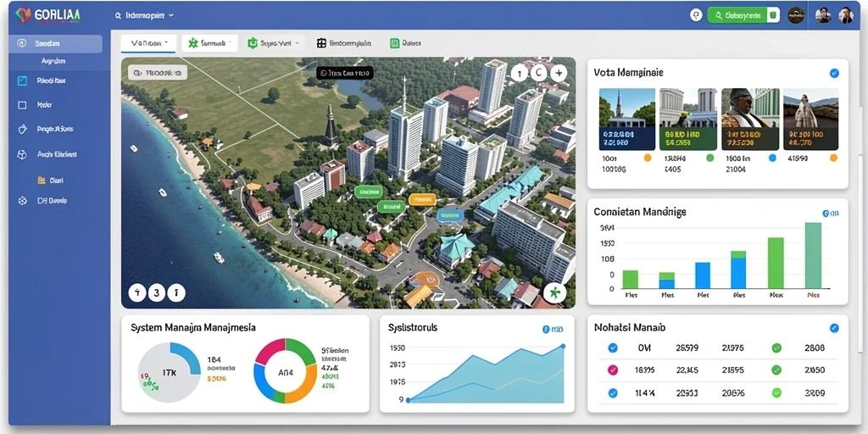Click the third round button at map bottom-left
The width and height of the screenshot is (868, 434).
pos(176,292)
